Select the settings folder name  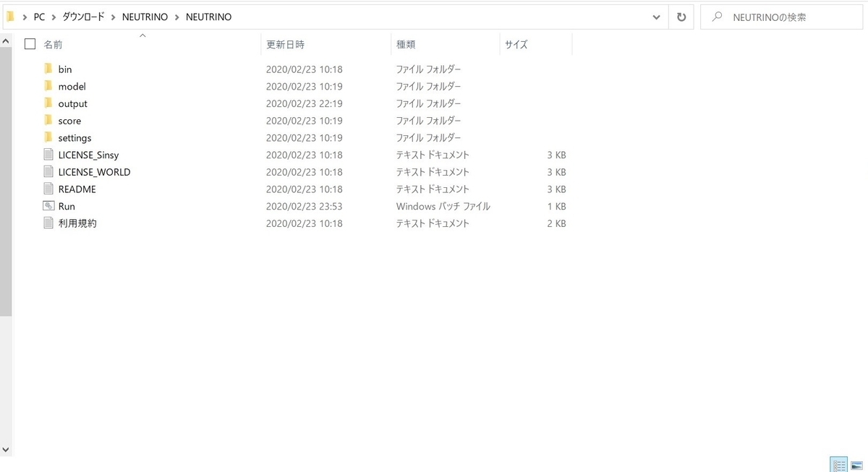(75, 137)
